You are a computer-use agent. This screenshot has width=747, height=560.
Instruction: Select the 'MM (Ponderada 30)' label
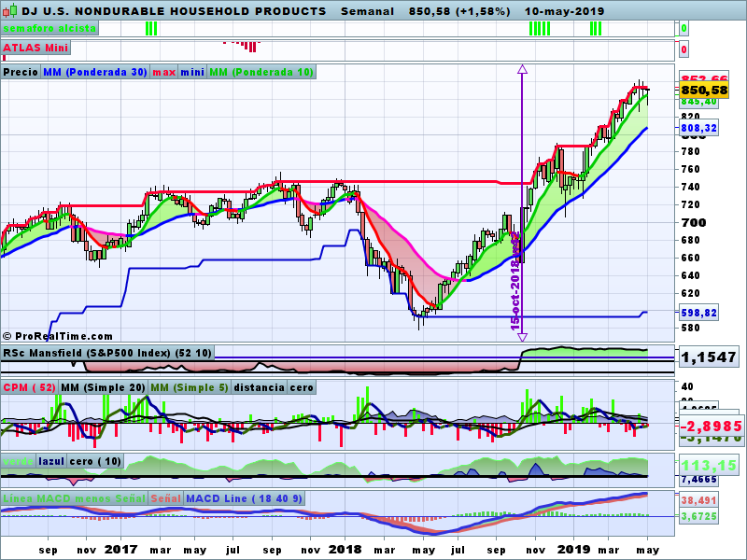[95, 73]
